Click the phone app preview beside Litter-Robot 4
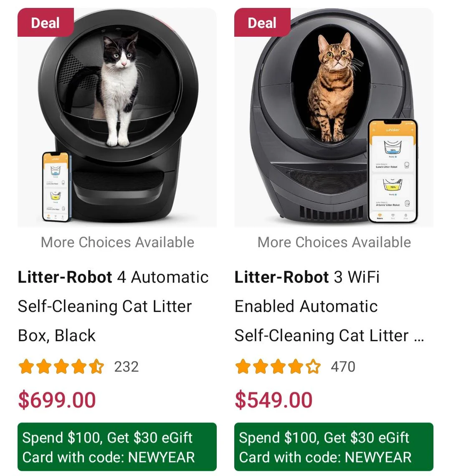 [56, 188]
